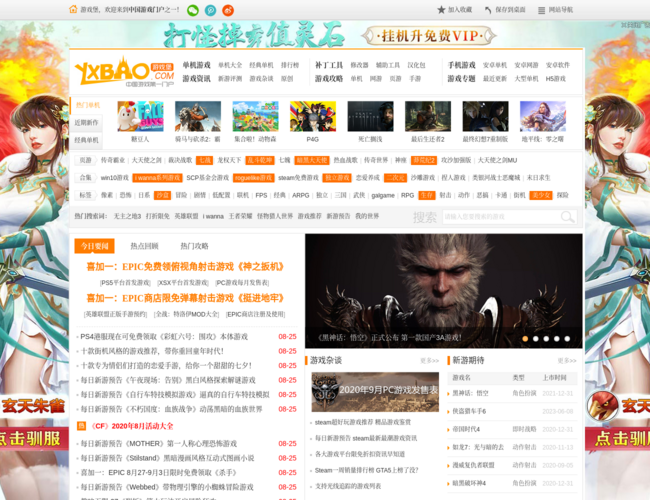Open the 2020年9月PC游戏发售表 banner

tap(375, 392)
